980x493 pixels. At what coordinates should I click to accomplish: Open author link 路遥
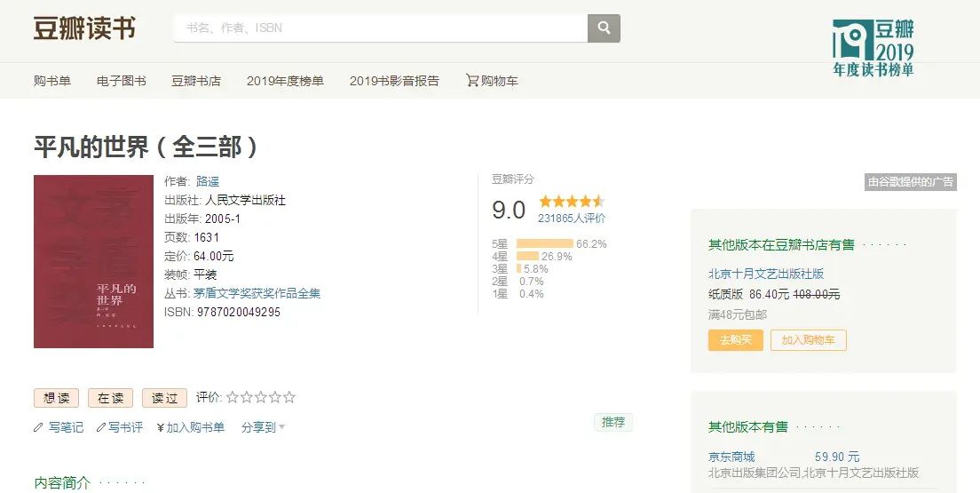point(208,181)
